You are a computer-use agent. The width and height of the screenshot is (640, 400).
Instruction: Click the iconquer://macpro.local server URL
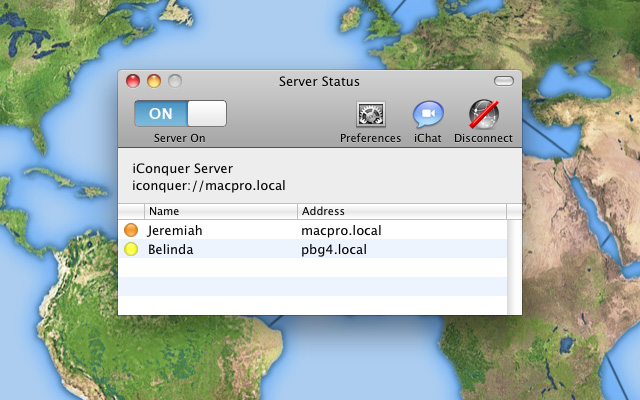209,186
